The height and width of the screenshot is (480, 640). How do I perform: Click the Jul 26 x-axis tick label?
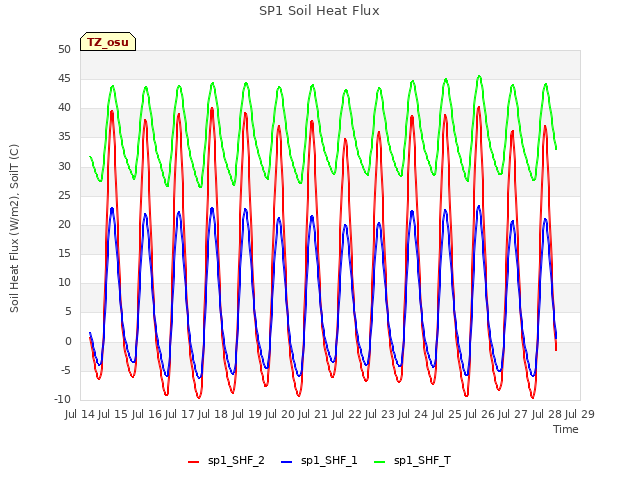point(480,414)
